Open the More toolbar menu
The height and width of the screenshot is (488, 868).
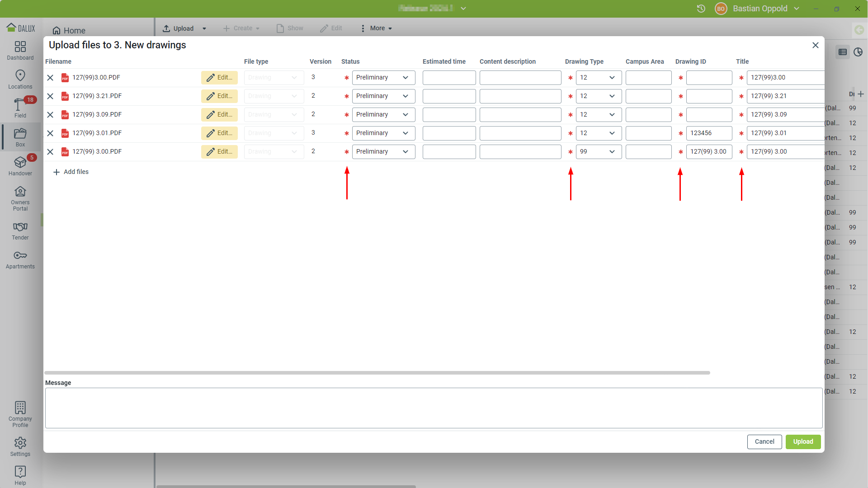[x=377, y=28]
